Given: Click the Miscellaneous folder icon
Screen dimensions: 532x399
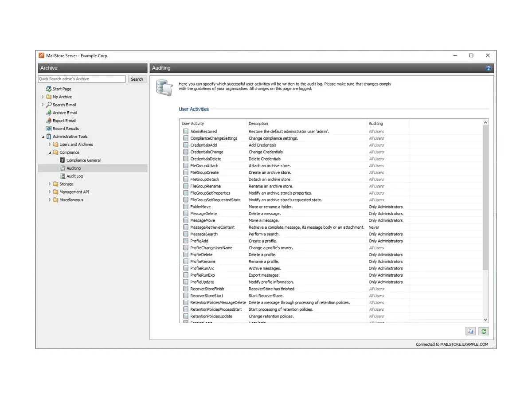Looking at the screenshot, I should tap(55, 200).
